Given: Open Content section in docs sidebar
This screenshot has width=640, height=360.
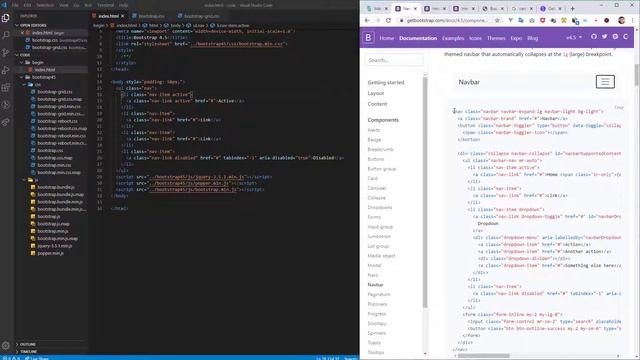Looking at the screenshot, I should click(x=377, y=104).
